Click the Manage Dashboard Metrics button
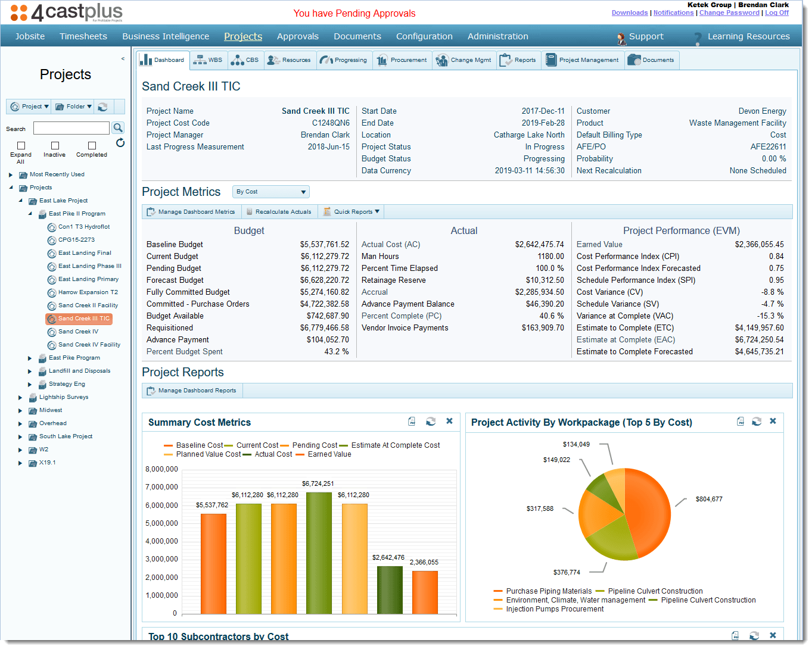Image resolution: width=812 pixels, height=649 pixels. (x=191, y=212)
